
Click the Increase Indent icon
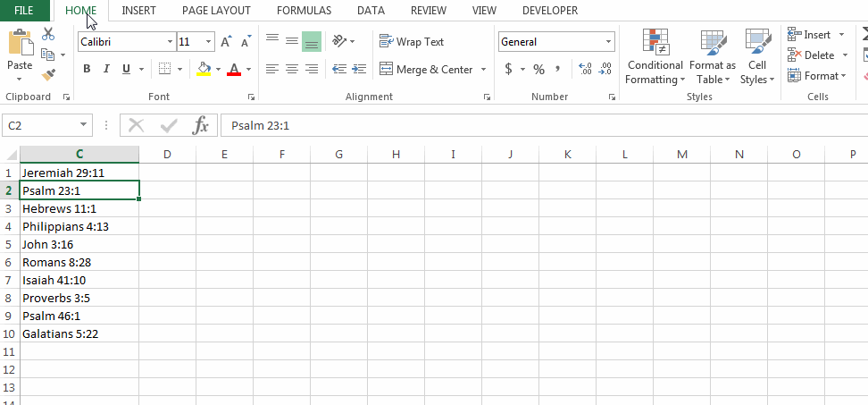(x=358, y=69)
